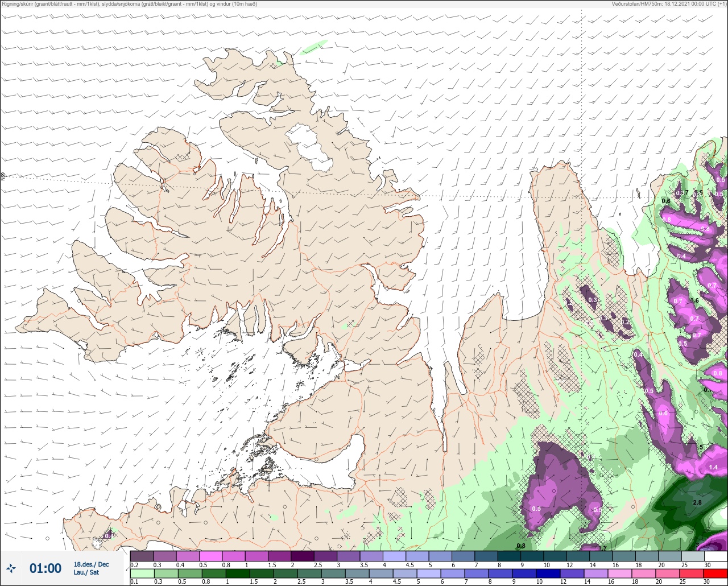728x586 pixels.
Task: Pick the darkest purple legend swatch labeled 2
Action: 302,556
